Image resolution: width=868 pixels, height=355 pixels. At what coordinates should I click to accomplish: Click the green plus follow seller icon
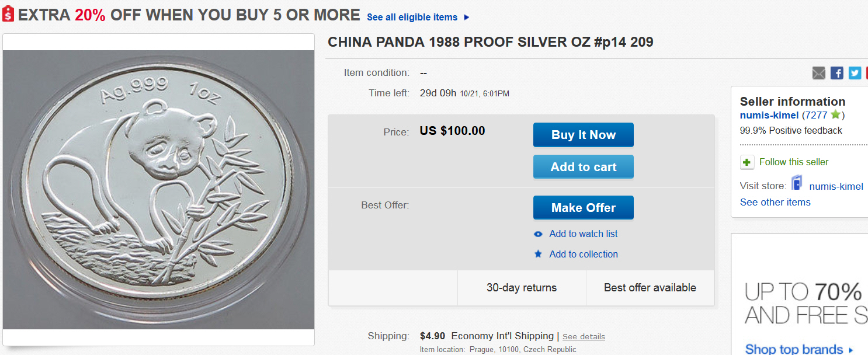(747, 162)
